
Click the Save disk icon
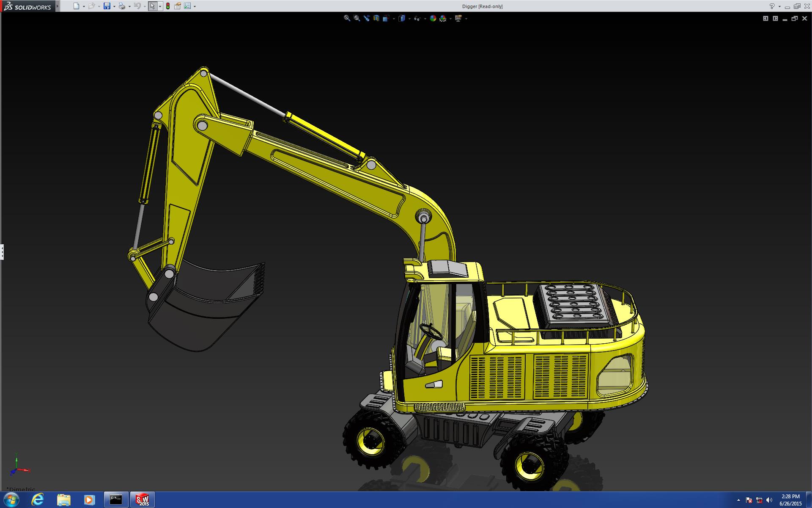[107, 6]
